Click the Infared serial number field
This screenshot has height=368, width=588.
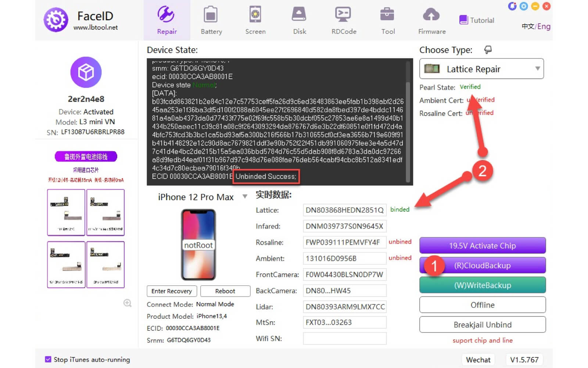345,226
